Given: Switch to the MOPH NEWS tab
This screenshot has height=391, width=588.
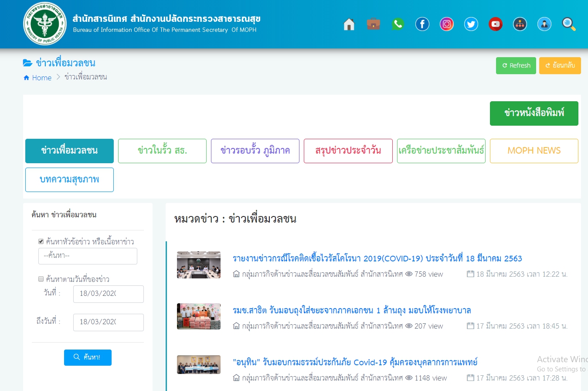Looking at the screenshot, I should point(534,151).
